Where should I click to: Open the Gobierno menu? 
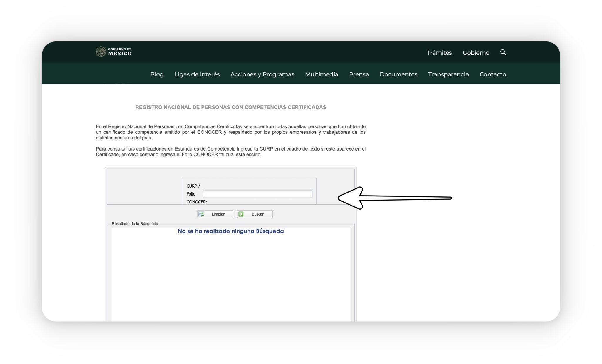pos(476,53)
